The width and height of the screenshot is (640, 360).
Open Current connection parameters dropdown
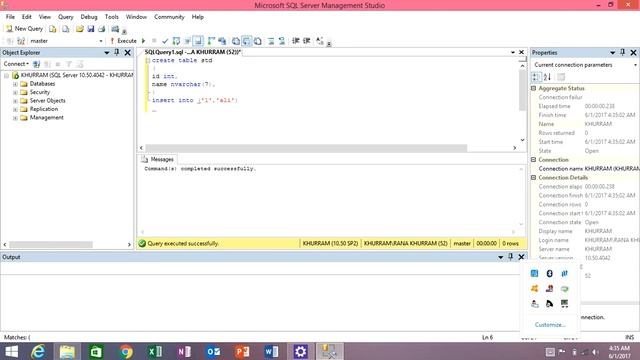(635, 65)
